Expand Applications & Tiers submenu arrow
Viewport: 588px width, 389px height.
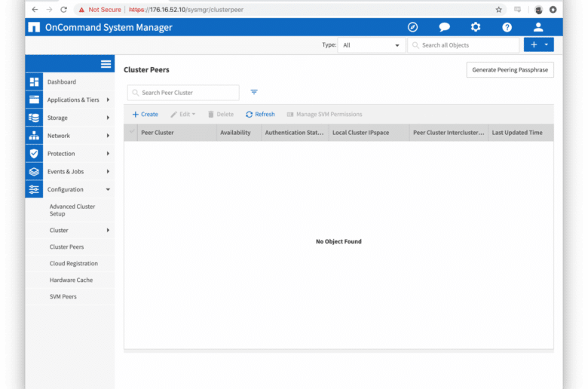click(108, 100)
